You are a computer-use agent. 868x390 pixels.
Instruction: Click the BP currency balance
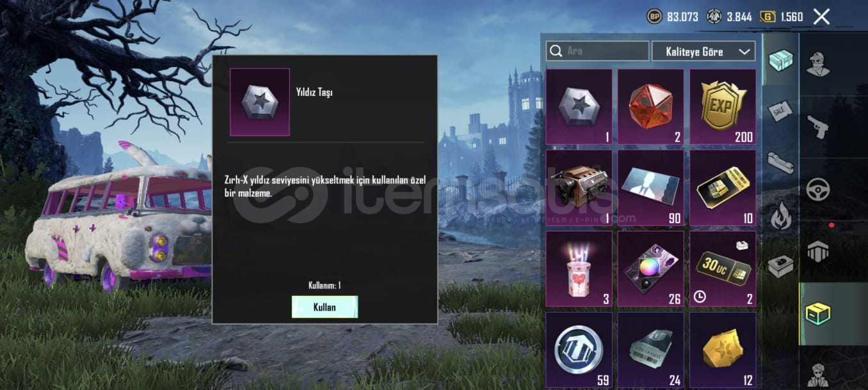[673, 17]
